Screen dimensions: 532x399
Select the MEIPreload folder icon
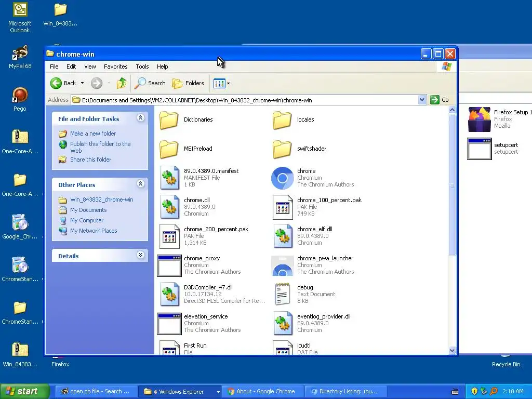(169, 149)
